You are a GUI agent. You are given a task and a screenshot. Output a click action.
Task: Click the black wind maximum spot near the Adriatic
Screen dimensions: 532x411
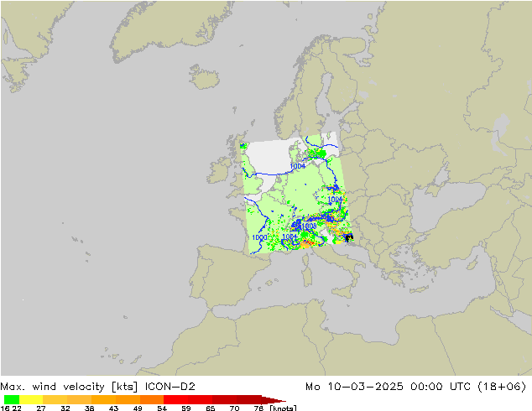tap(348, 237)
